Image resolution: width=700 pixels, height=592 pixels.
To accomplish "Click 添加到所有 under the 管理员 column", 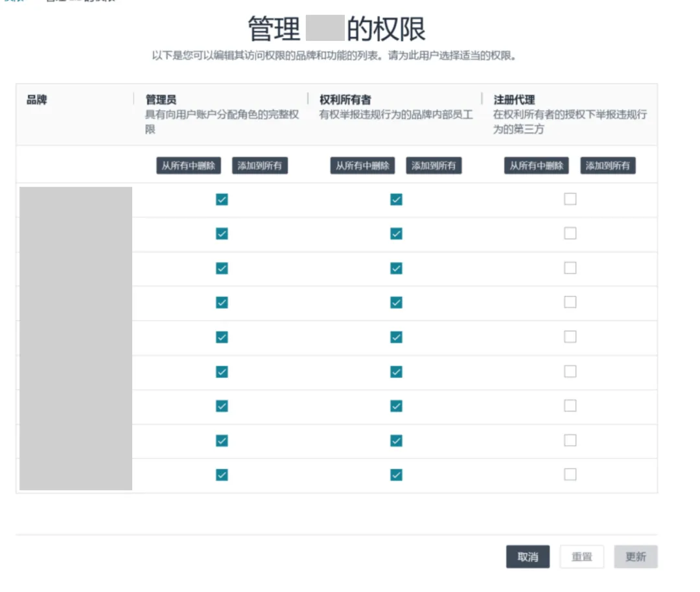I will [260, 166].
